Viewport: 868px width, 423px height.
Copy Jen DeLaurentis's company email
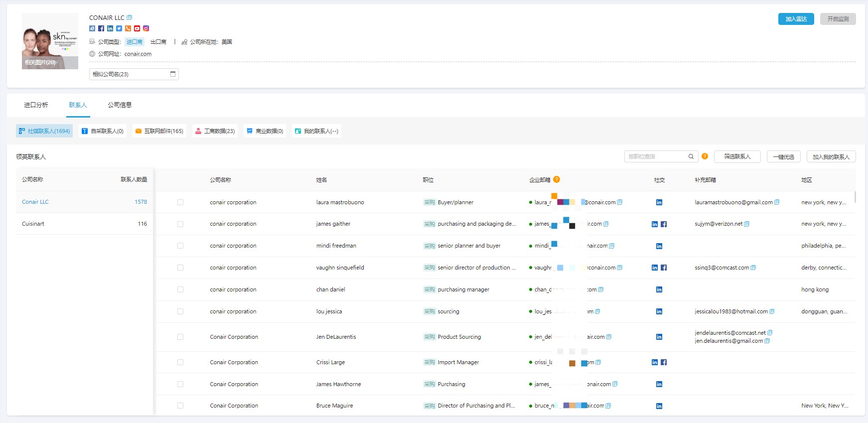[608, 337]
